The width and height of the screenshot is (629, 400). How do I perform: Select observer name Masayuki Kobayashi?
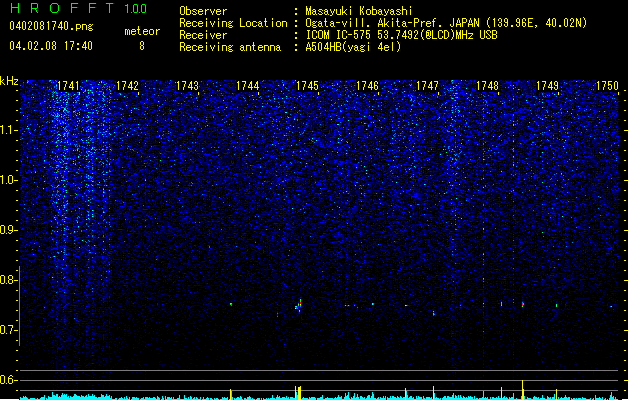359,11
